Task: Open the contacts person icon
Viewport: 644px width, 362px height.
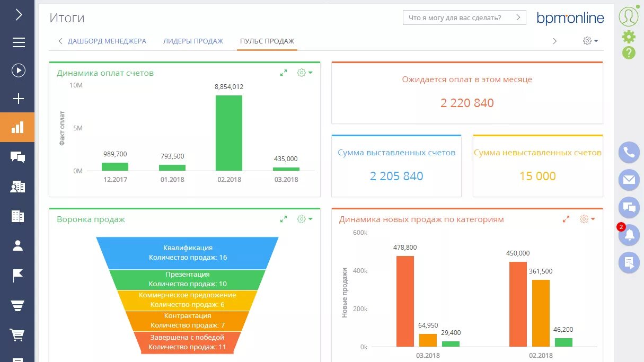Action: click(x=17, y=245)
